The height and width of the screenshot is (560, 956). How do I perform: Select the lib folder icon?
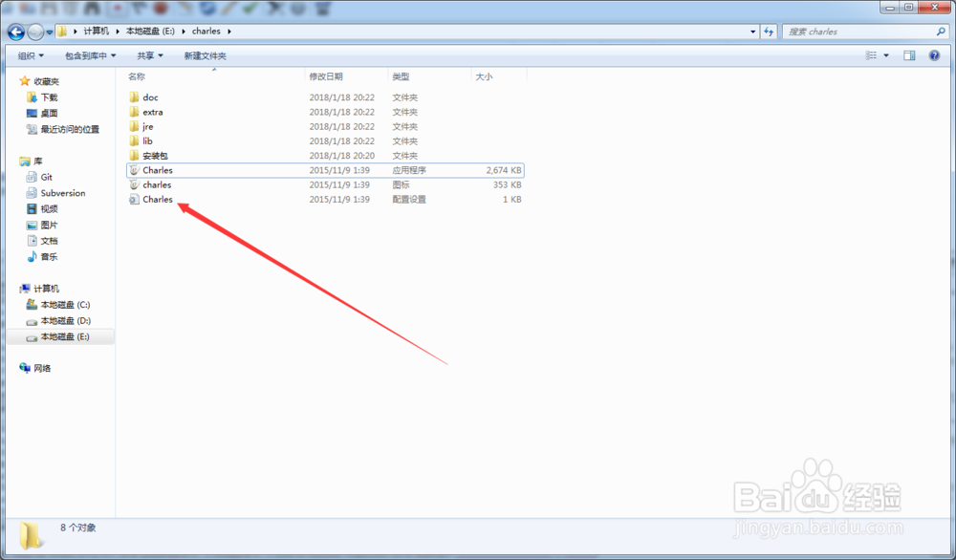pyautogui.click(x=134, y=141)
